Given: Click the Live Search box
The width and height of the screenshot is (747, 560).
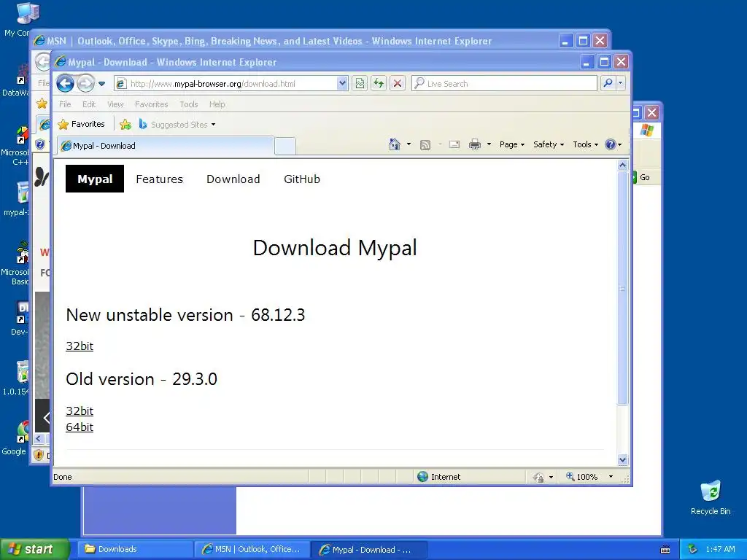Looking at the screenshot, I should [504, 84].
